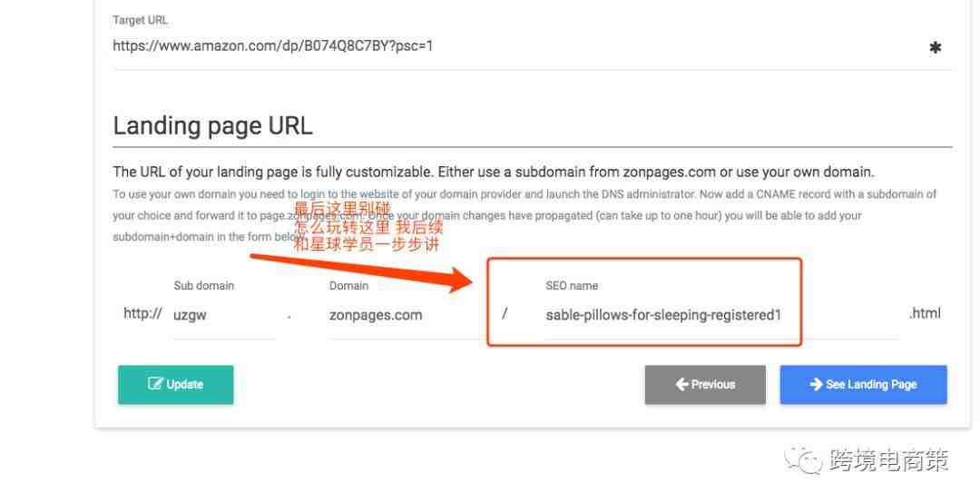Click the left arrow icon on Previous

681,384
